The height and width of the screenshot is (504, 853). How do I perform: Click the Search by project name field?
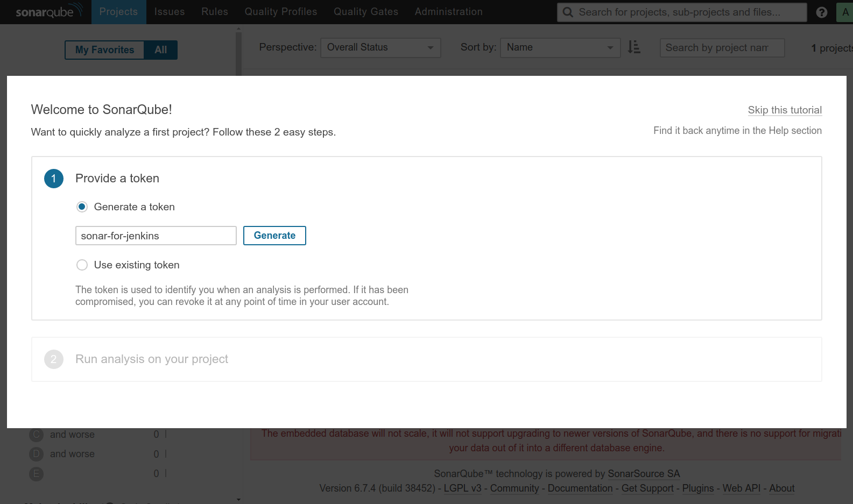pos(722,48)
